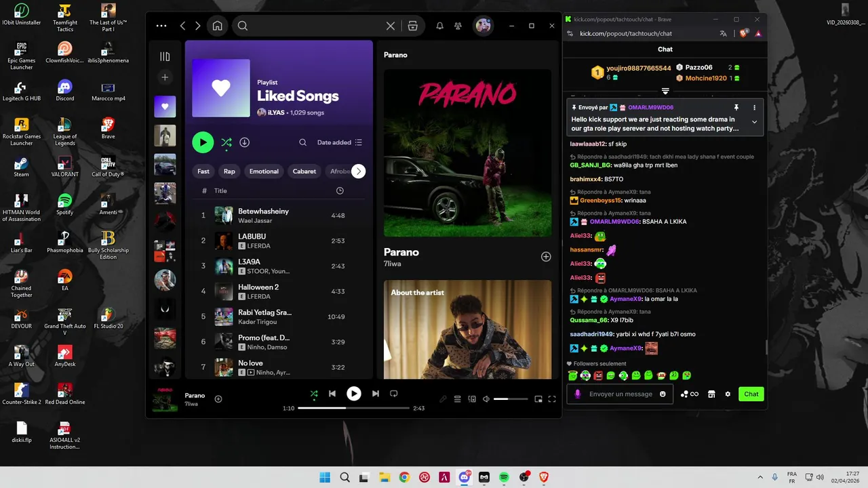Viewport: 868px width, 488px height.
Task: Show more genre chips with arrow
Action: [358, 171]
